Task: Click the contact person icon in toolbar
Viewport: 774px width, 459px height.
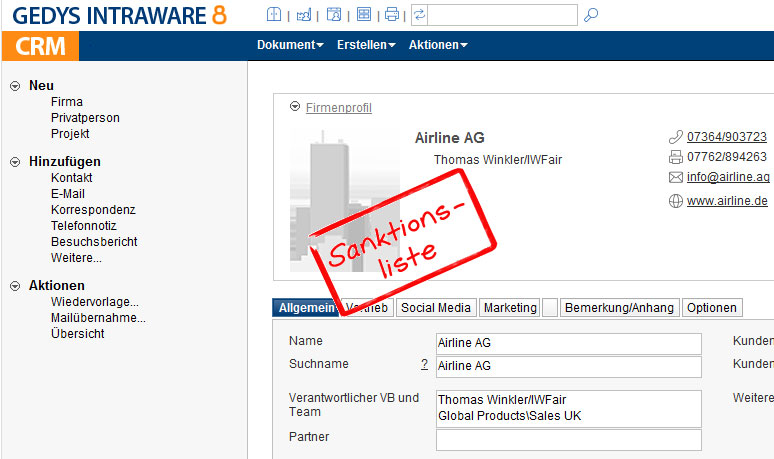Action: (334, 15)
